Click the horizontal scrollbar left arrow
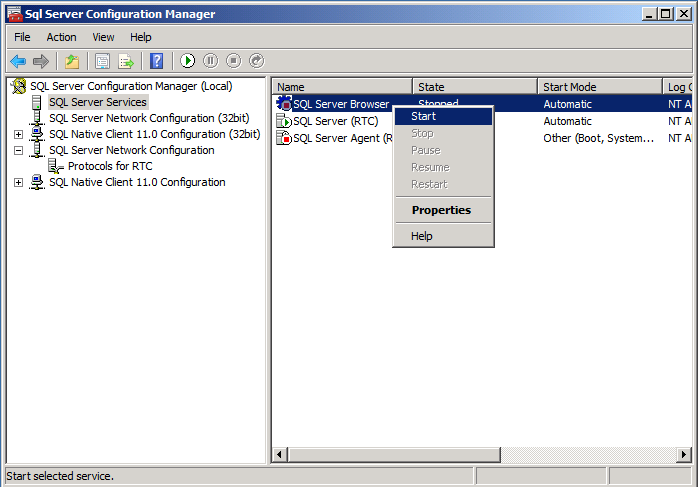The image size is (698, 487). [280, 455]
